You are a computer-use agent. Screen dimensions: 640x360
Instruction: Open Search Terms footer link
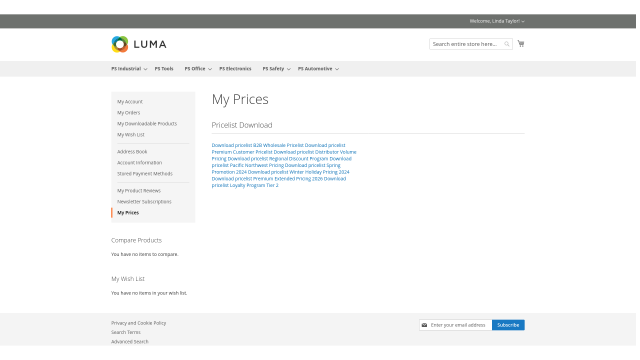click(x=126, y=333)
